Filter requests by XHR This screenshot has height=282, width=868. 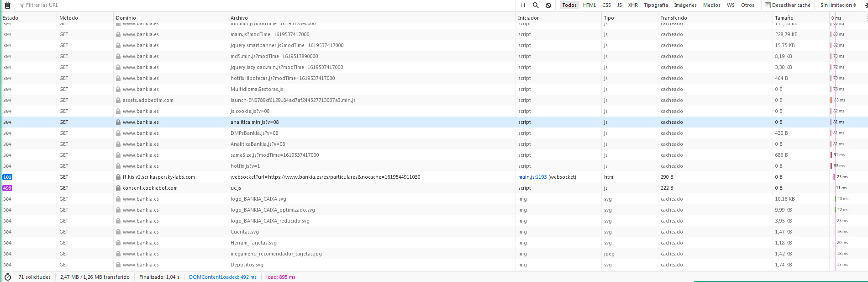pos(633,5)
